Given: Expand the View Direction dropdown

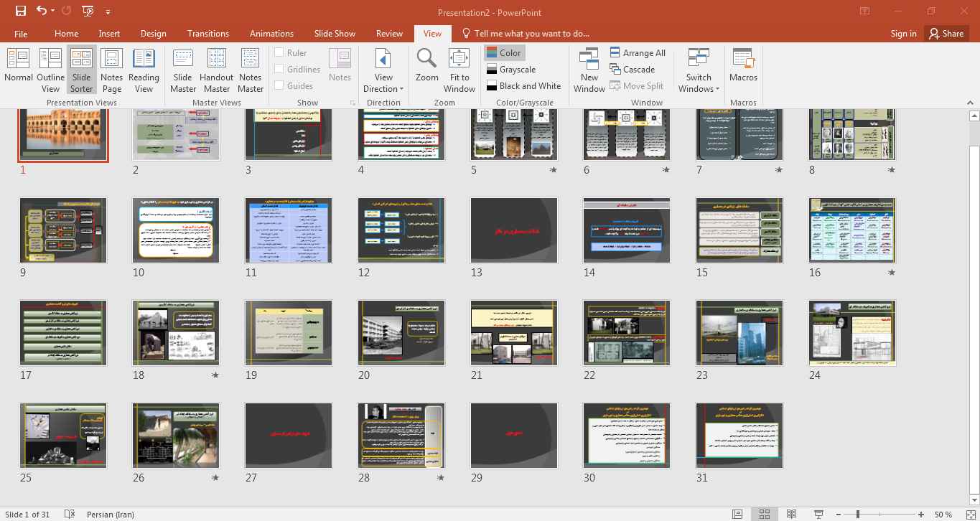Looking at the screenshot, I should point(383,83).
